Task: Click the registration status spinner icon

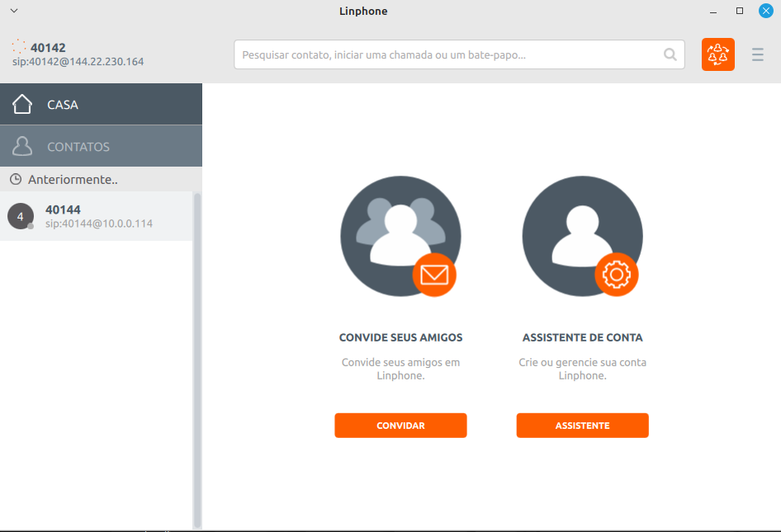Action: [x=19, y=46]
